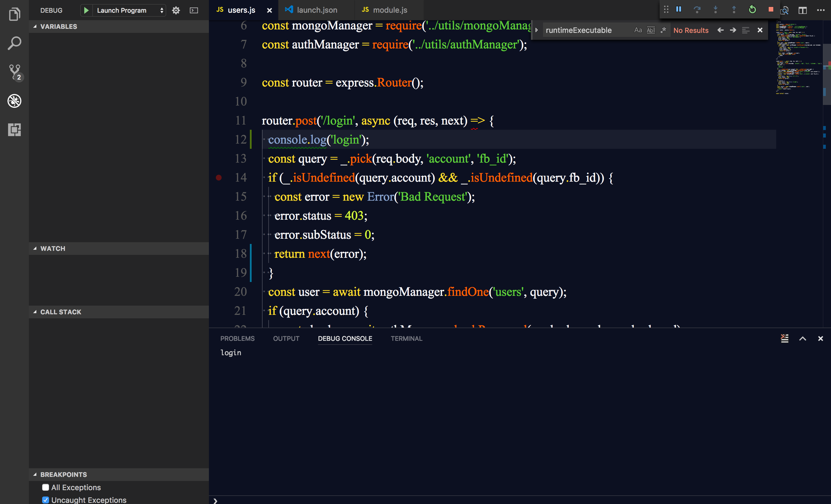Step into in debug toolbar
The width and height of the screenshot is (831, 504).
(715, 10)
